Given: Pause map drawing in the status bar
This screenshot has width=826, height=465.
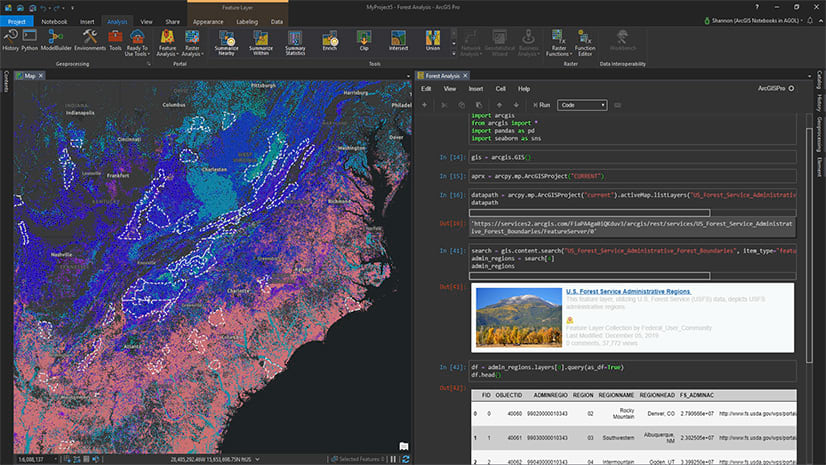Looking at the screenshot, I should [x=393, y=459].
